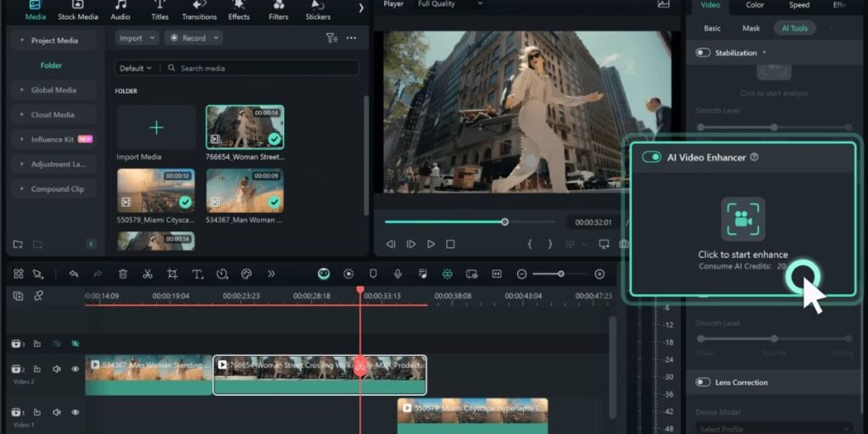Viewport: 868px width, 434px height.
Task: Click the filter list icon in media panel
Action: (331, 38)
